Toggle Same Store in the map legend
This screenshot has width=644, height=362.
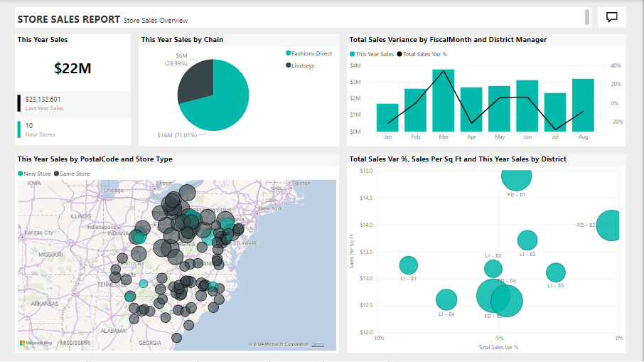tap(72, 173)
